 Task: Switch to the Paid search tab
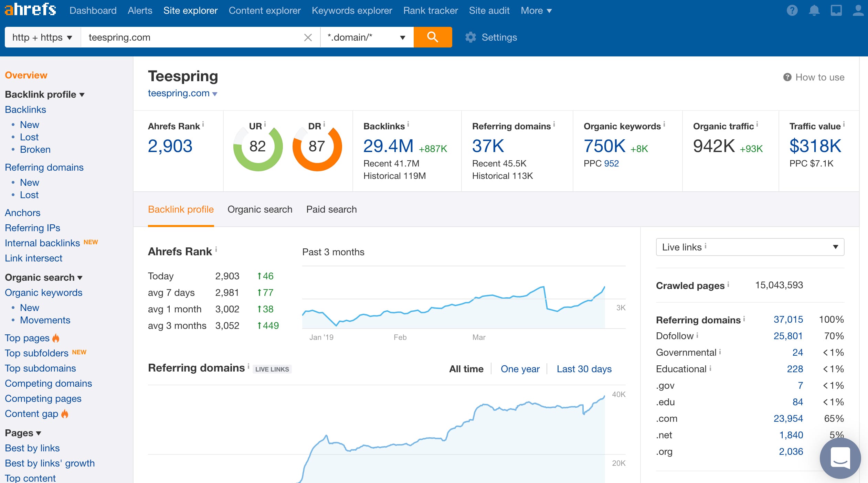[x=331, y=210]
